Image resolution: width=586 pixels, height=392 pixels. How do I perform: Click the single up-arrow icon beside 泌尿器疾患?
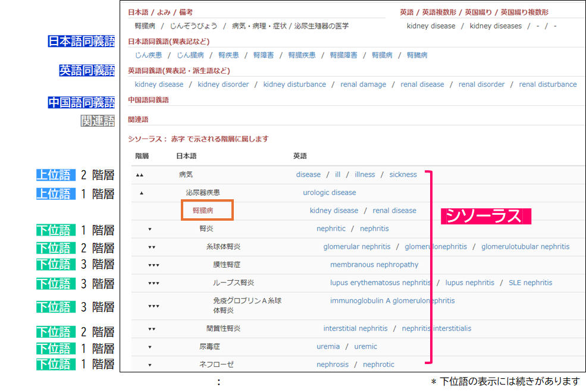[x=142, y=193]
